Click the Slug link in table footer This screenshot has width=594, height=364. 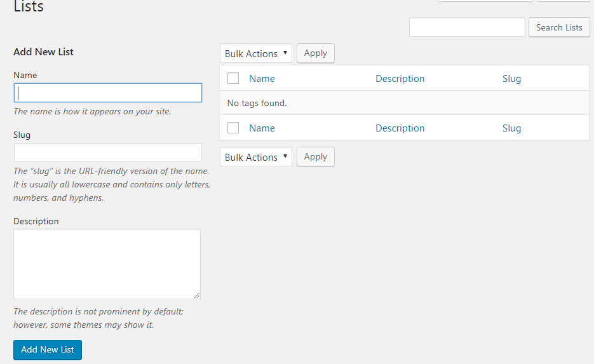[x=511, y=128]
